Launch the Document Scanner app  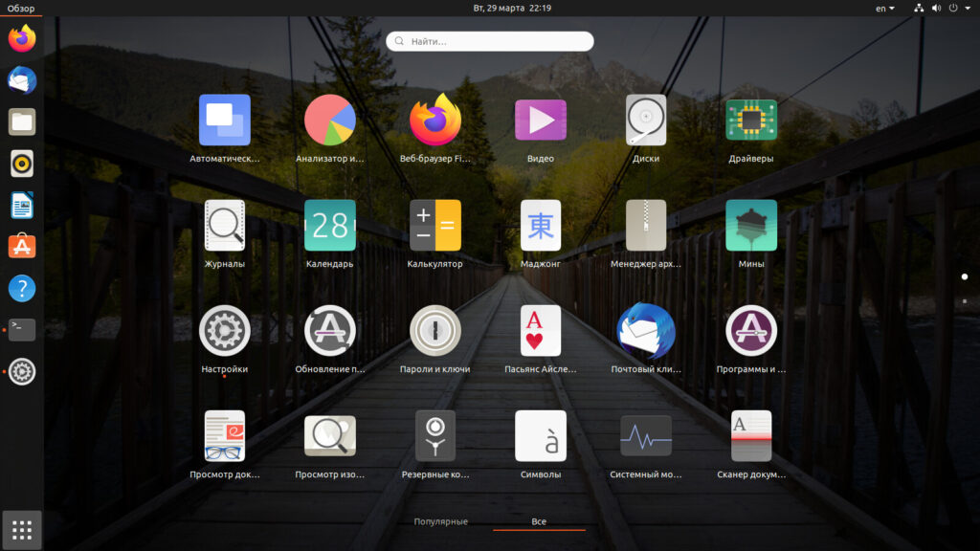(750, 436)
